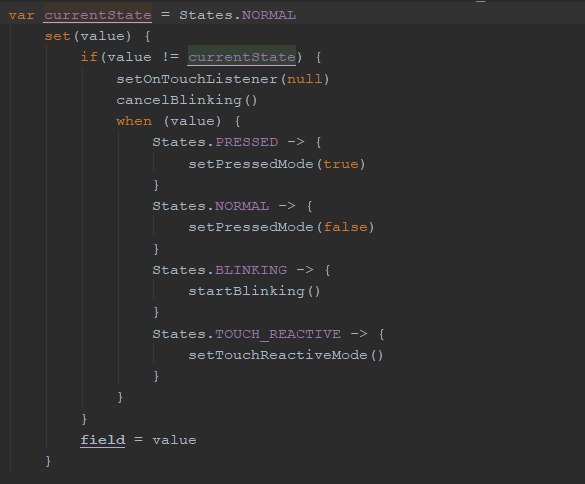Screen dimensions: 585x484
Task: Click the 'startBlinking' call
Action: (247, 291)
